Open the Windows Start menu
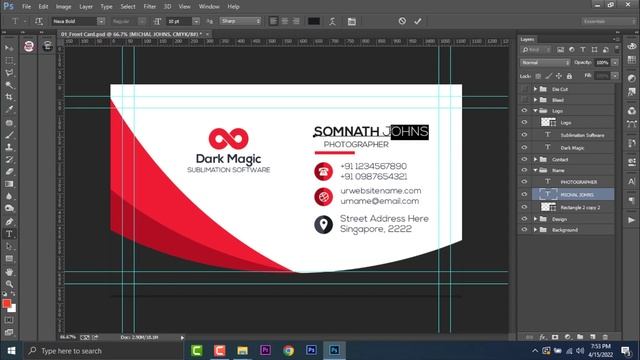The image size is (640, 360). pos(11,351)
